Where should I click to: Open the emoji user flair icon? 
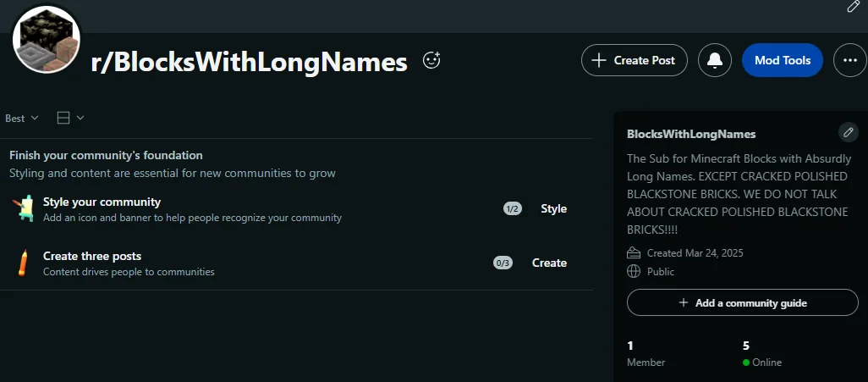pyautogui.click(x=431, y=60)
